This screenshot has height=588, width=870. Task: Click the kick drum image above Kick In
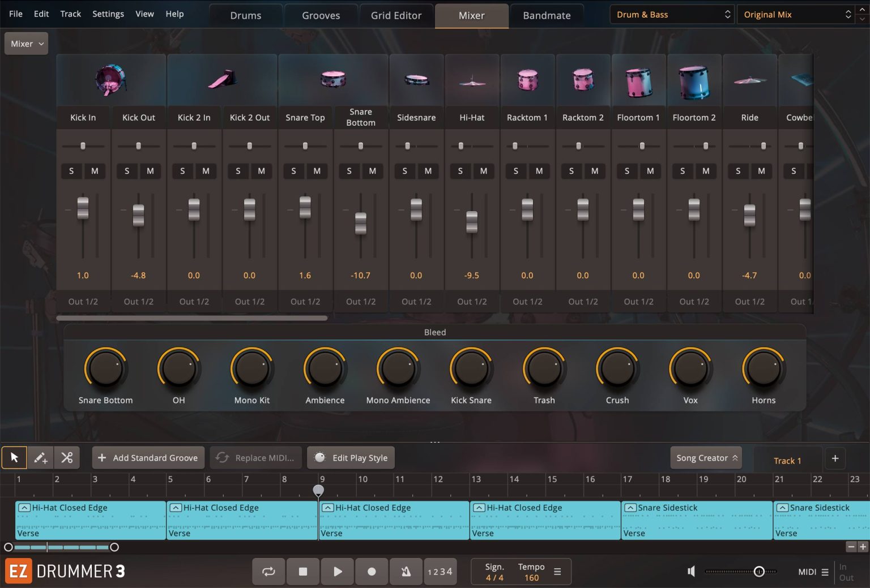[x=110, y=80]
